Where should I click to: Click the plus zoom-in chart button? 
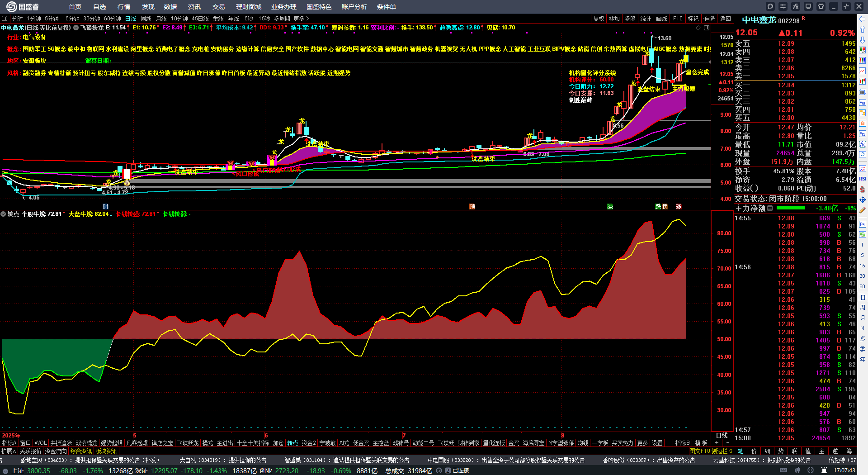point(717,443)
